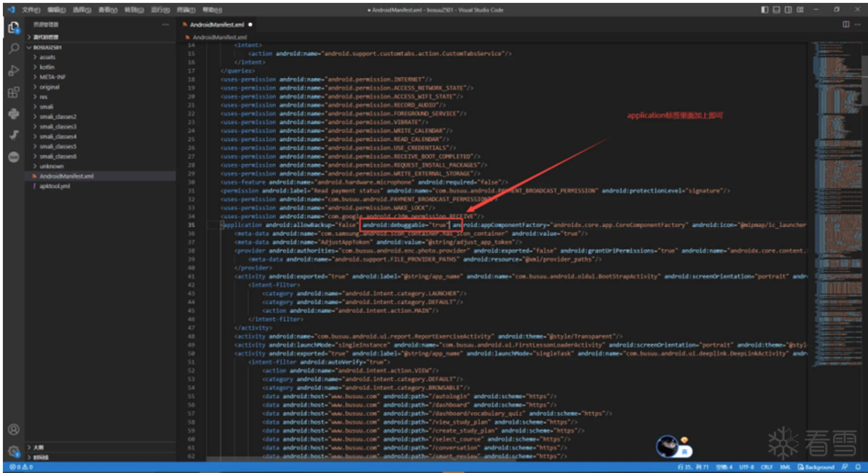Change indentation via the spaces status item
The height and width of the screenshot is (473, 868).
point(724,467)
